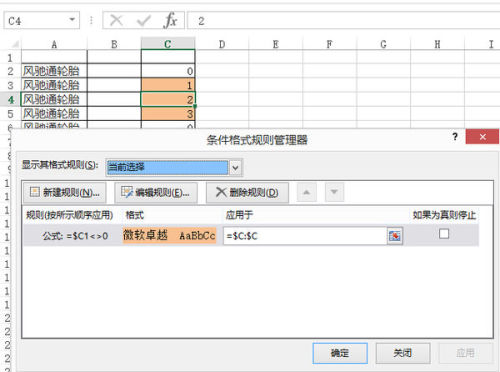Select column F header
This screenshot has width=500, height=372.
pyautogui.click(x=330, y=44)
